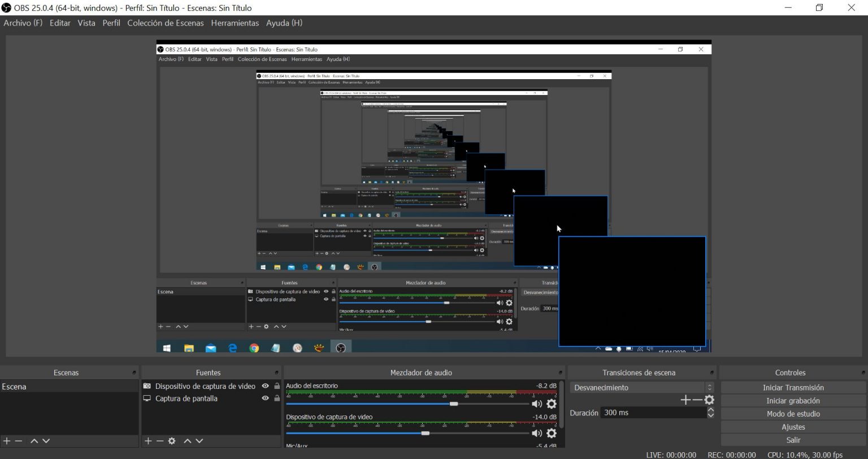Open the Perfil menu
This screenshot has height=459, width=868.
pyautogui.click(x=111, y=23)
